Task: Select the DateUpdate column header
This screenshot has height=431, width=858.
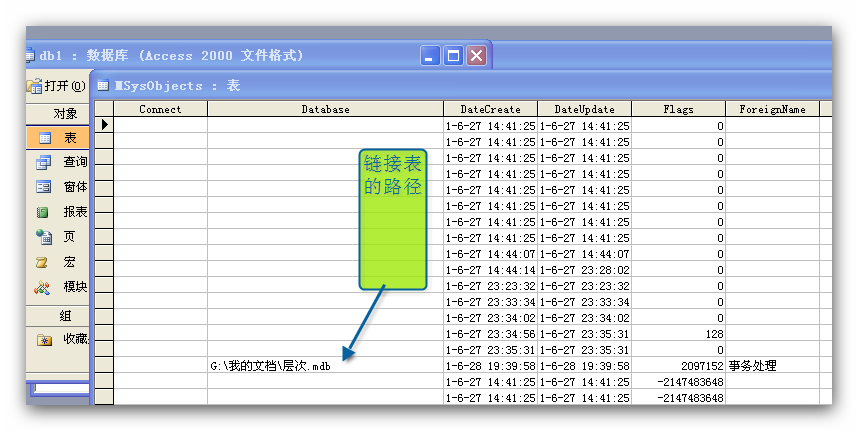Action: click(585, 109)
